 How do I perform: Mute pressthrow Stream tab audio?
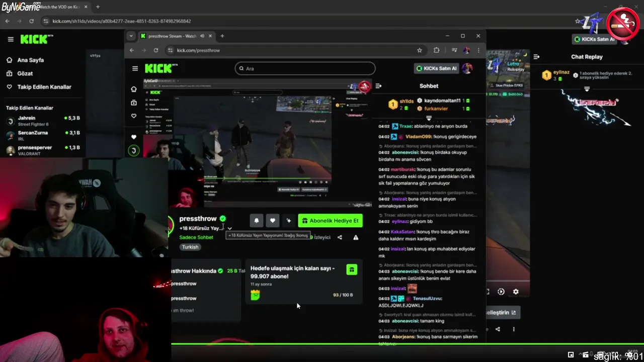[x=202, y=36]
